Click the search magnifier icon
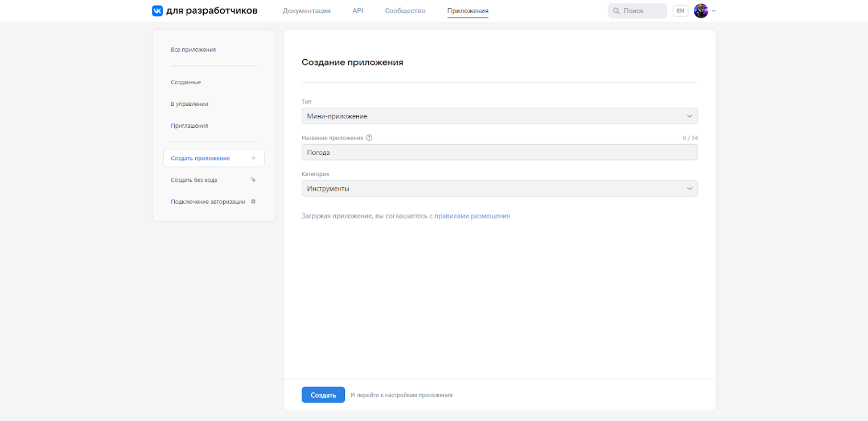This screenshot has height=421, width=868. pyautogui.click(x=616, y=11)
